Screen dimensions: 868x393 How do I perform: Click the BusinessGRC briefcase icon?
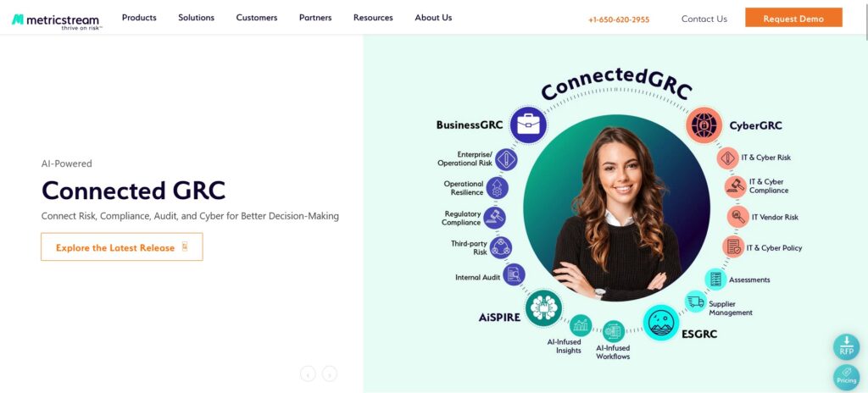(x=528, y=125)
